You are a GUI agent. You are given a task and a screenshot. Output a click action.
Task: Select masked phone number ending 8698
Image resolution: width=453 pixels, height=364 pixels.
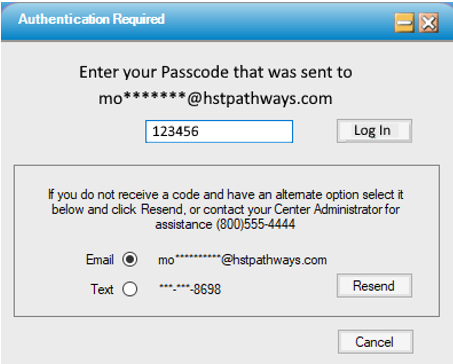click(190, 289)
